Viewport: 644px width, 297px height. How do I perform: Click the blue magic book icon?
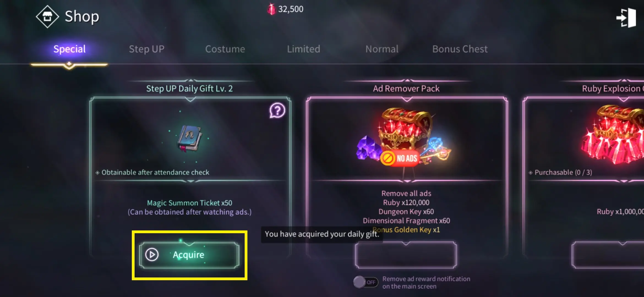tap(189, 138)
